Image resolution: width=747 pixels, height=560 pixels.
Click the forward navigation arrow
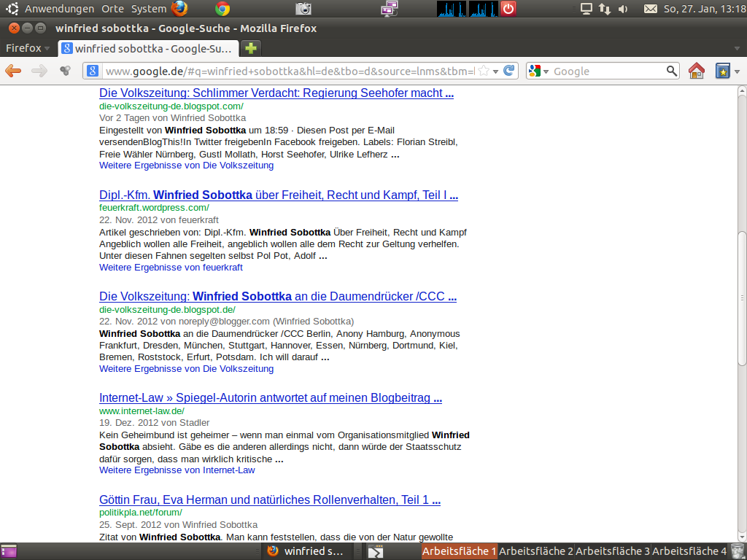click(39, 71)
